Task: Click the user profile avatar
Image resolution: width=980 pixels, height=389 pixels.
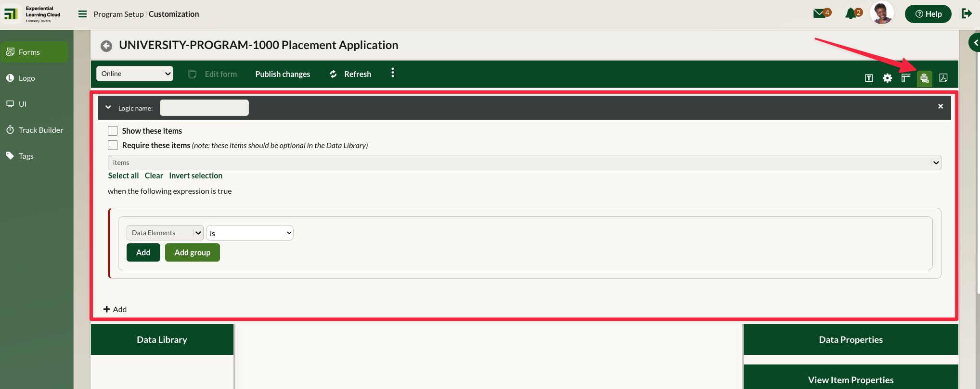Action: 882,13
